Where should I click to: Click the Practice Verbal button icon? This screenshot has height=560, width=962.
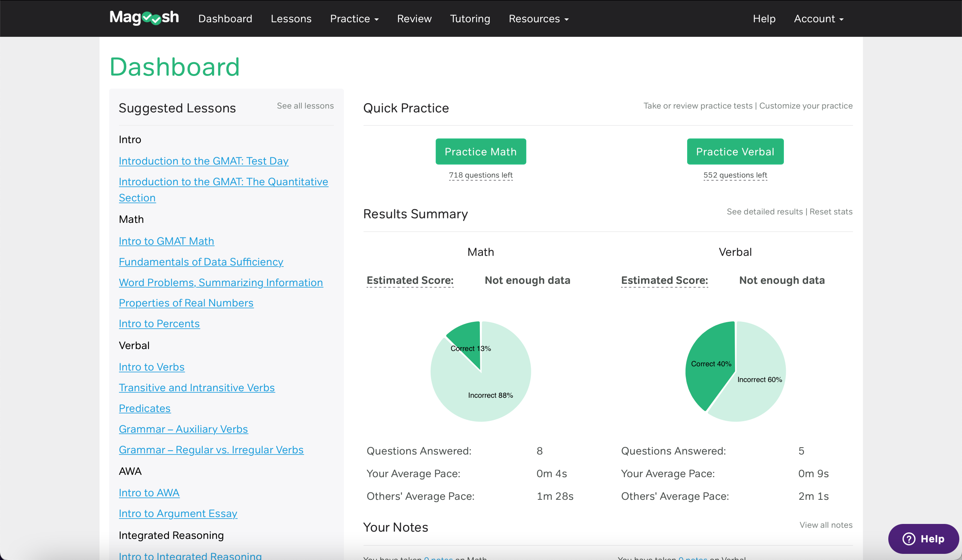735,152
